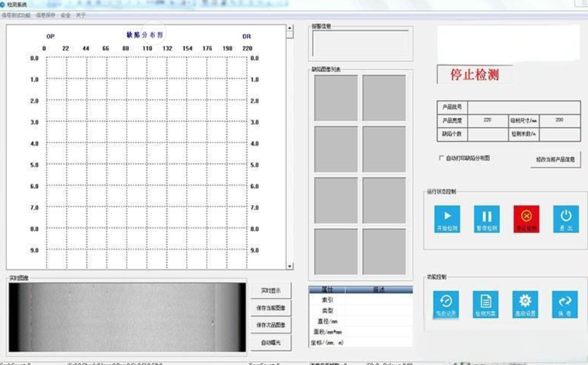This screenshot has height=365, width=588.
Task: Click the 自动曝光 button
Action: click(271, 342)
